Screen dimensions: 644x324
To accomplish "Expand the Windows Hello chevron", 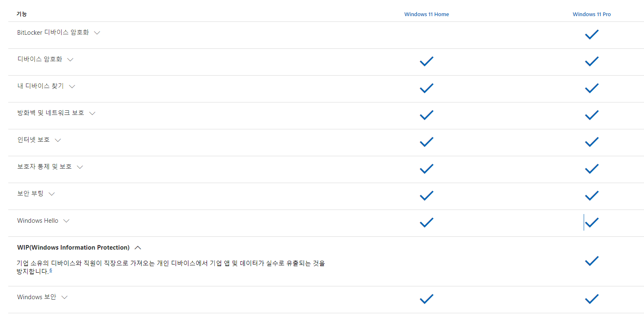I will point(66,221).
